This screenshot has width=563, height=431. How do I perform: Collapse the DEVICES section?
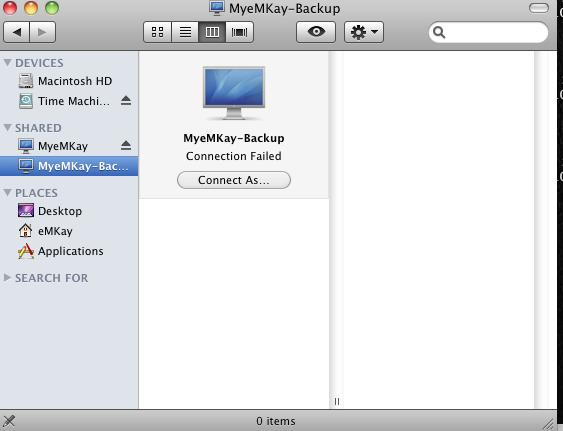pos(7,62)
